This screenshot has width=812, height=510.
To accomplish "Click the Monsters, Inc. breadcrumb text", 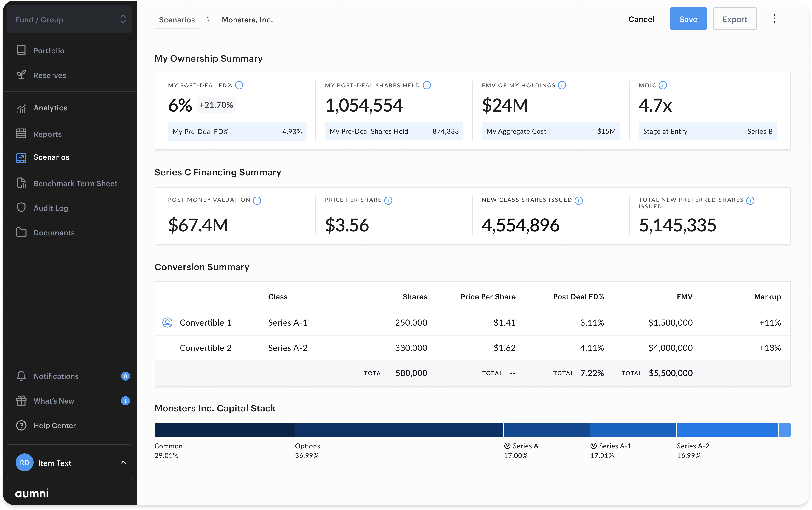I will point(247,20).
